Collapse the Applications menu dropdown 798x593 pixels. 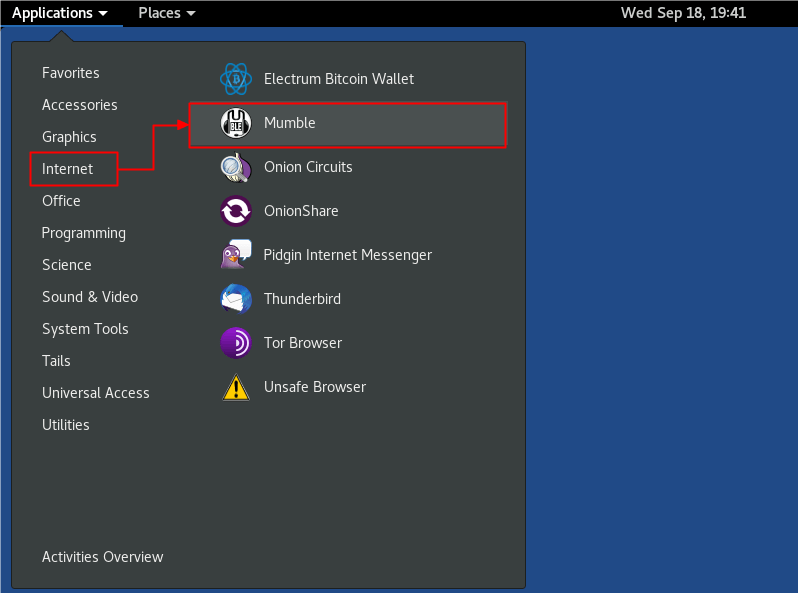point(60,13)
